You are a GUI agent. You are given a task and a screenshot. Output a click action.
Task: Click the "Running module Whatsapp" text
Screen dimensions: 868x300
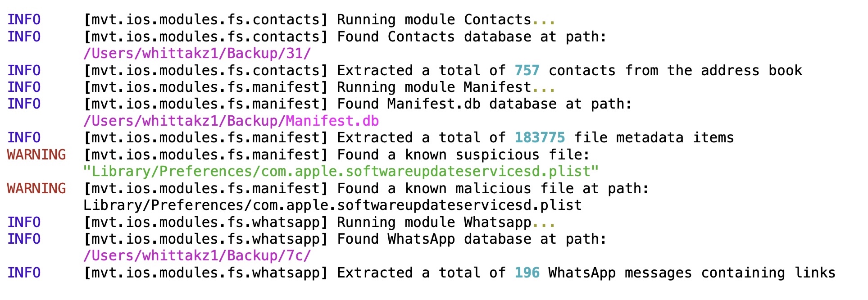(434, 223)
